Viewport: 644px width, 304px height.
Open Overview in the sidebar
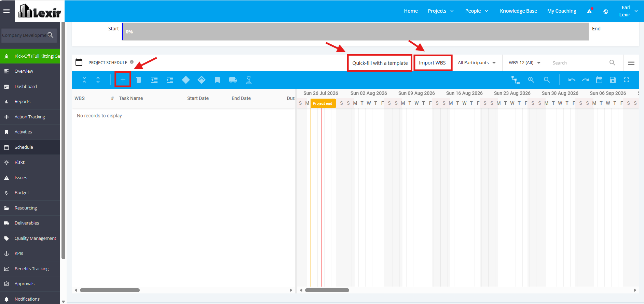point(30,71)
